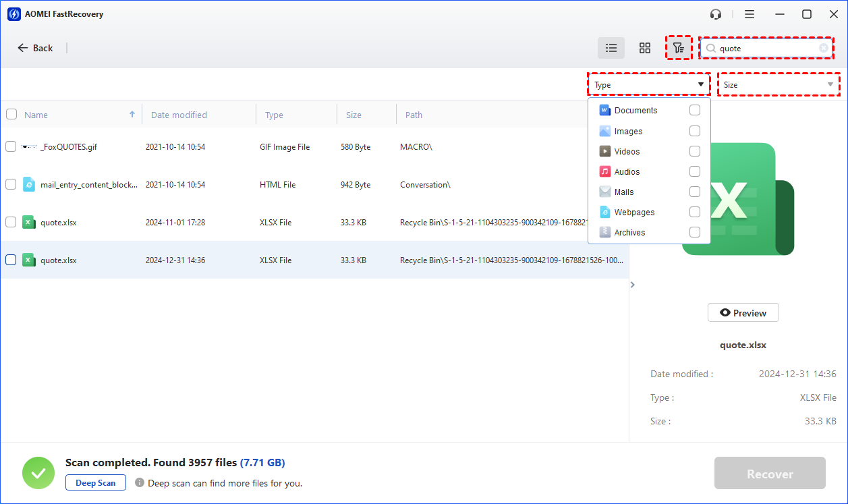Image resolution: width=848 pixels, height=504 pixels.
Task: Toggle the select-all files checkbox
Action: 11,115
